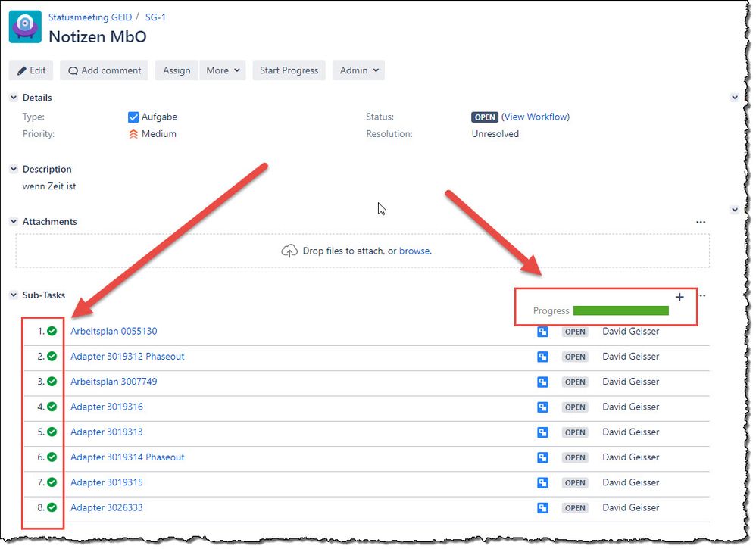The width and height of the screenshot is (756, 549).
Task: Click the description text wenn Zeit ist
Action: pos(49,186)
